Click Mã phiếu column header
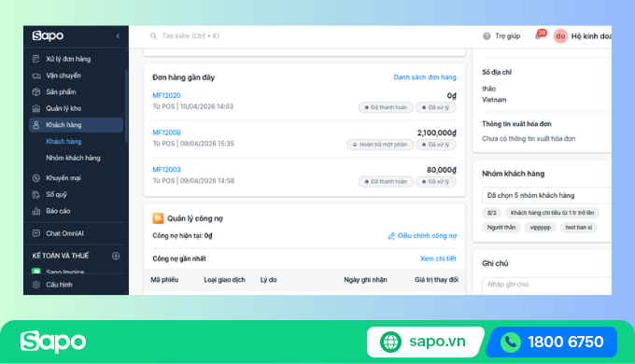 point(164,280)
